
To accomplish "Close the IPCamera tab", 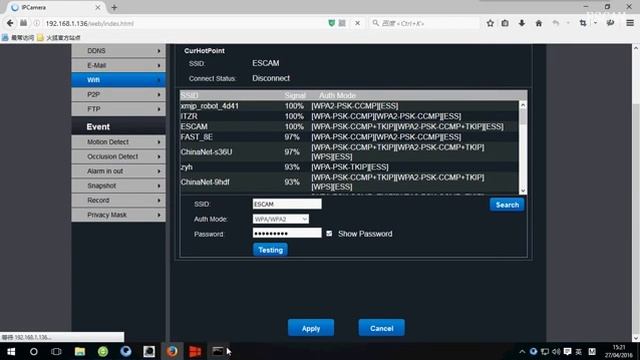I will tap(98, 7).
